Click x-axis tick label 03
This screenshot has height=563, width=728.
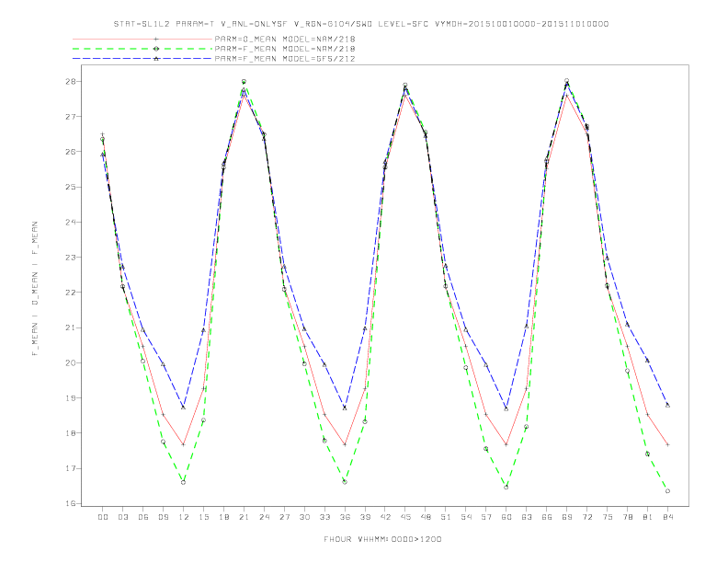[x=123, y=517]
